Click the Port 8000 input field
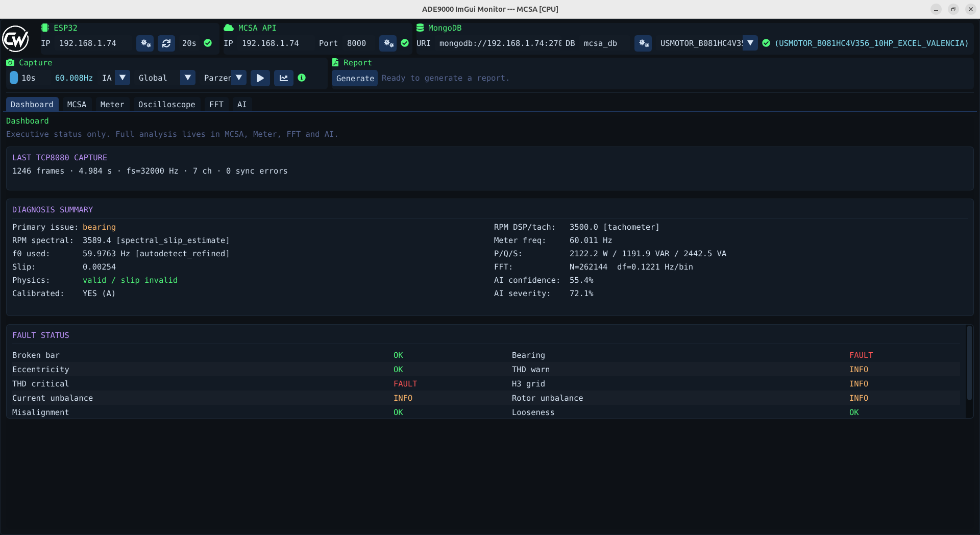 point(359,43)
